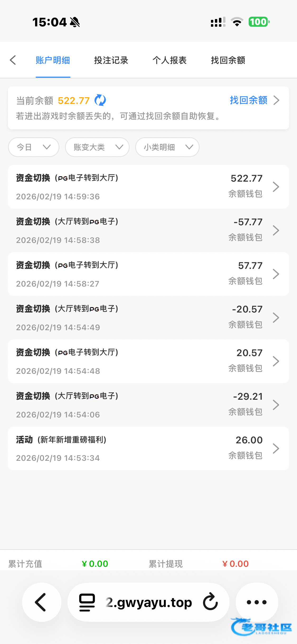Tap the 2.gwyayu.top address bar

[x=149, y=602]
